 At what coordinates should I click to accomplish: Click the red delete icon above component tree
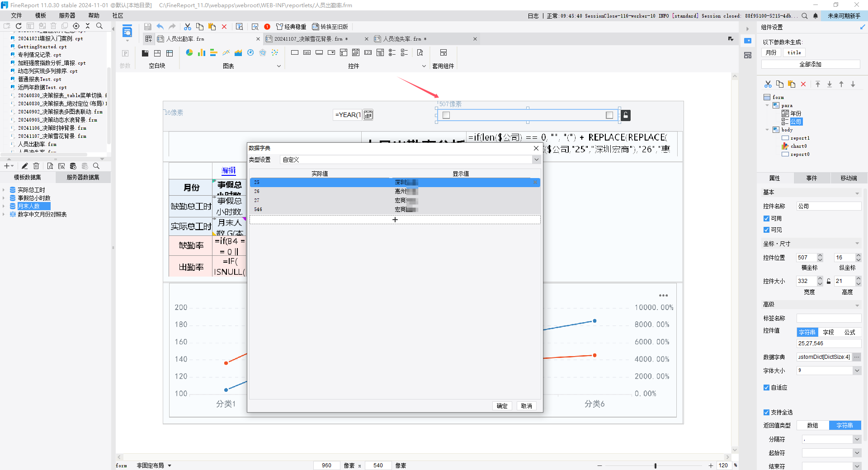tap(803, 84)
